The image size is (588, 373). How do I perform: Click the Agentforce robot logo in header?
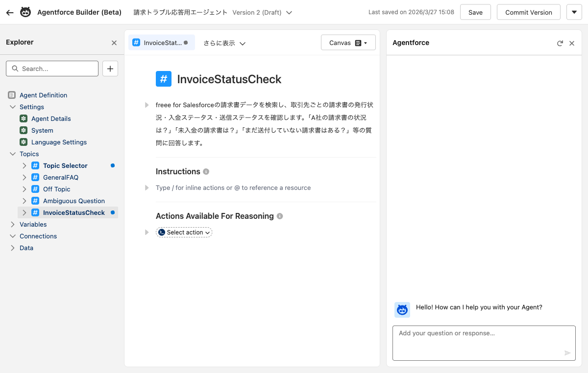pos(25,12)
